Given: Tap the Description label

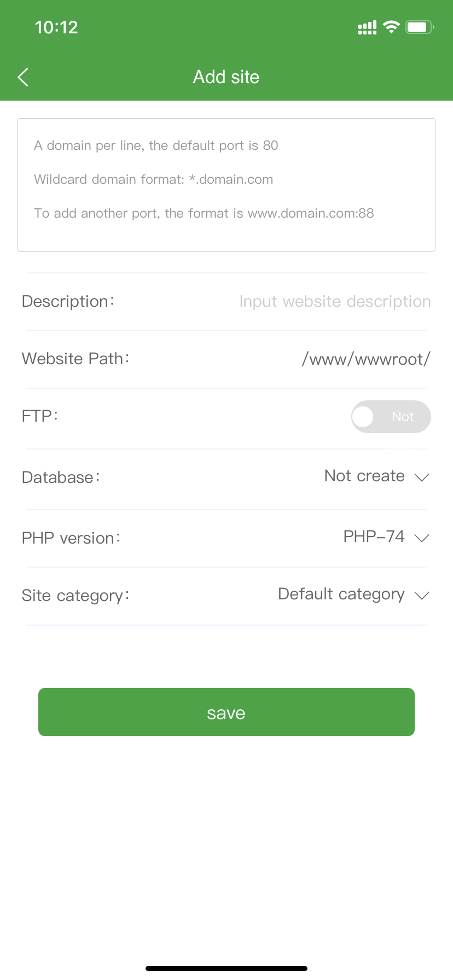Looking at the screenshot, I should [68, 301].
